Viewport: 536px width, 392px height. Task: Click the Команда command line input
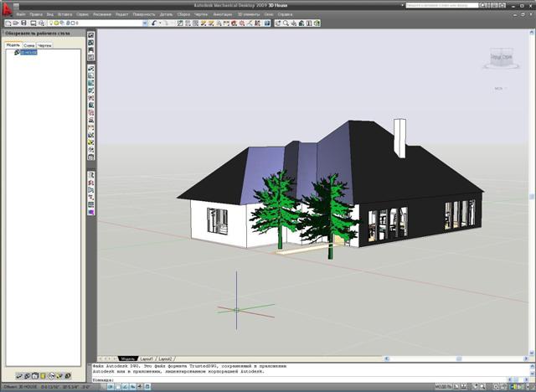click(300, 379)
